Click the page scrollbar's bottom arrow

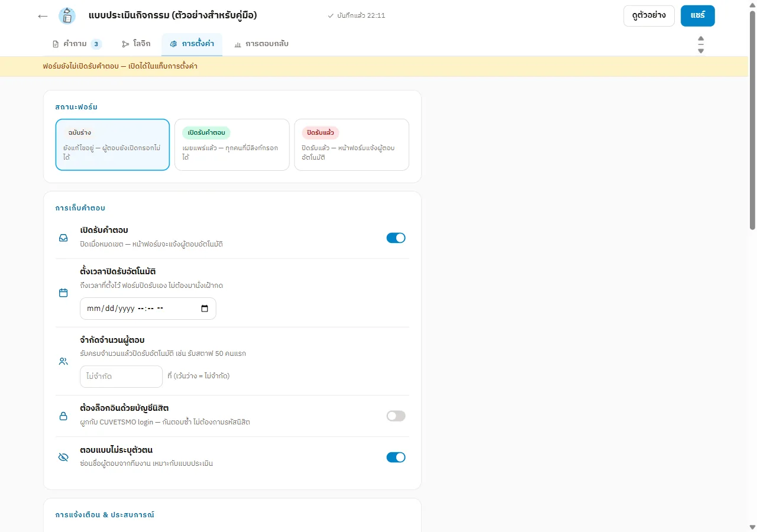coord(752,527)
